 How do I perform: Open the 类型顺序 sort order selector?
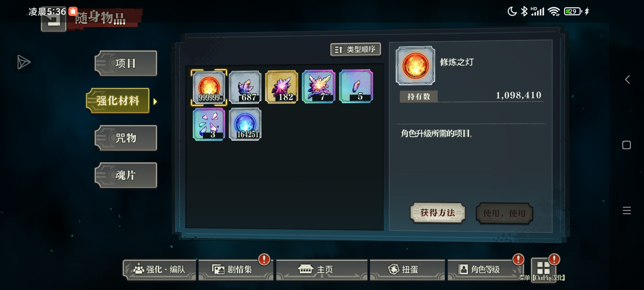[x=356, y=49]
